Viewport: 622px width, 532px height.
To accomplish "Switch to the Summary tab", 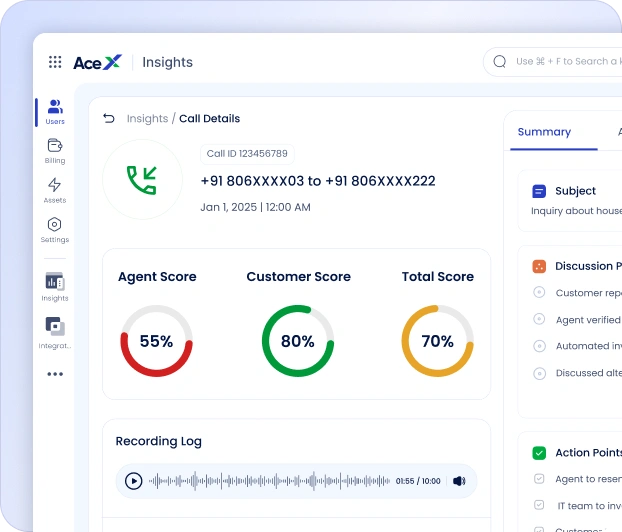I will [544, 132].
